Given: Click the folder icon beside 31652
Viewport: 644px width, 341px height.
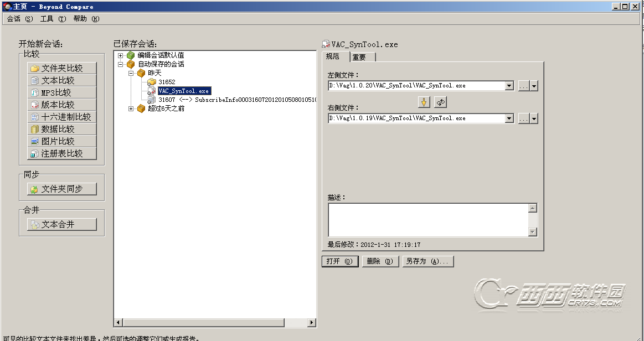Looking at the screenshot, I should 152,82.
